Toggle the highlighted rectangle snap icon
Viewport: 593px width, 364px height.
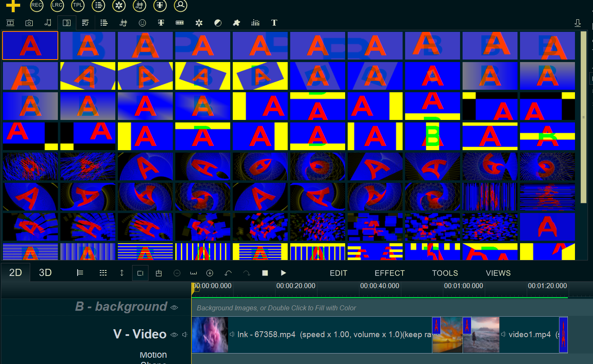click(140, 273)
